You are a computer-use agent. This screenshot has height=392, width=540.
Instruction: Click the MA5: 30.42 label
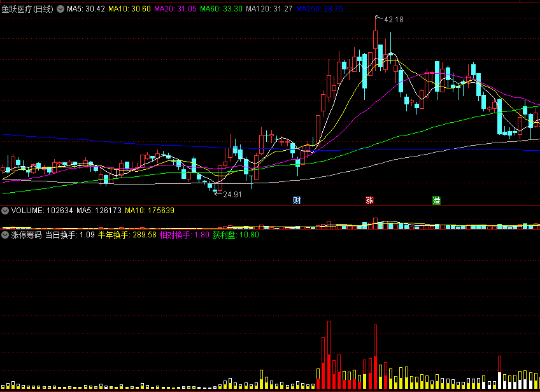[x=86, y=9]
